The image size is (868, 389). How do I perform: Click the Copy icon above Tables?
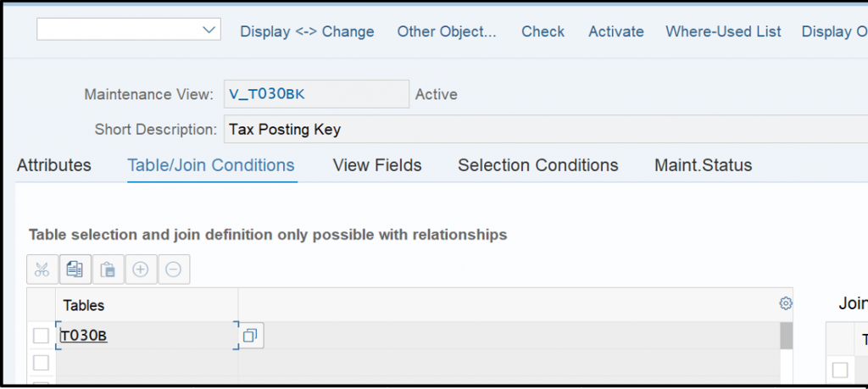75,270
